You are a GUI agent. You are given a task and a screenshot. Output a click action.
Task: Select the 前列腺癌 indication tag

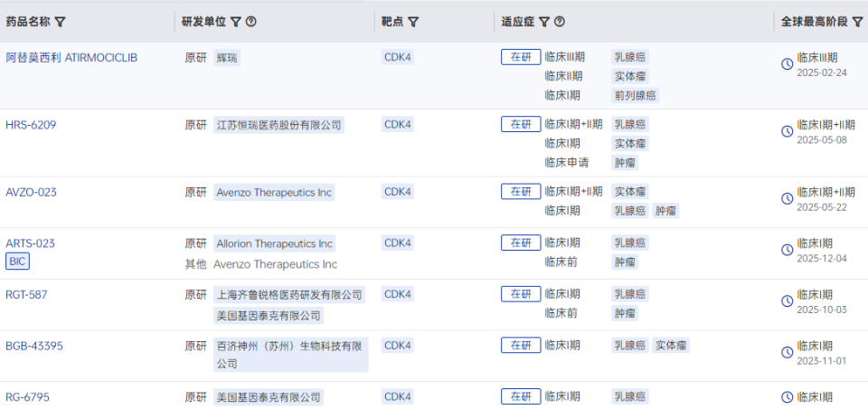636,95
